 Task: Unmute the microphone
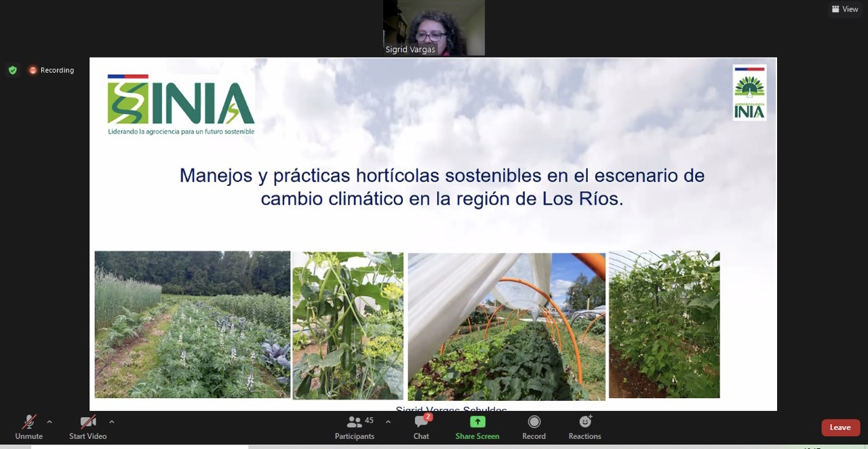[x=28, y=427]
